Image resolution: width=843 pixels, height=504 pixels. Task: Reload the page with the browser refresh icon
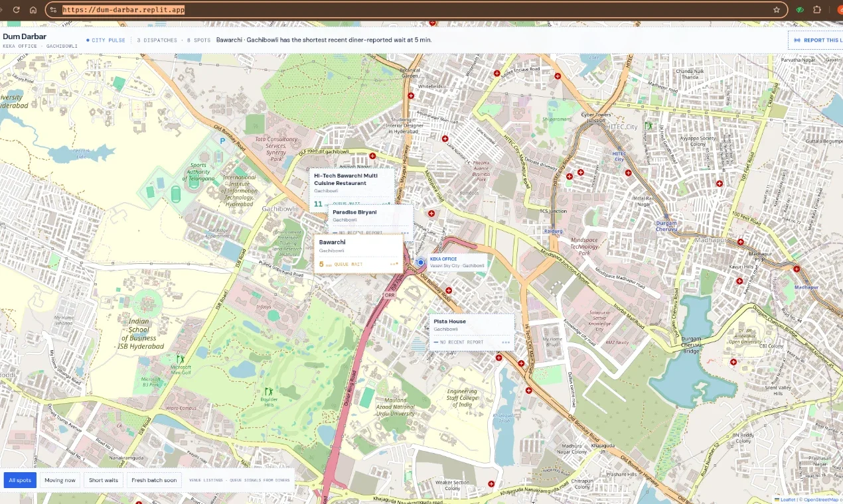tap(17, 10)
